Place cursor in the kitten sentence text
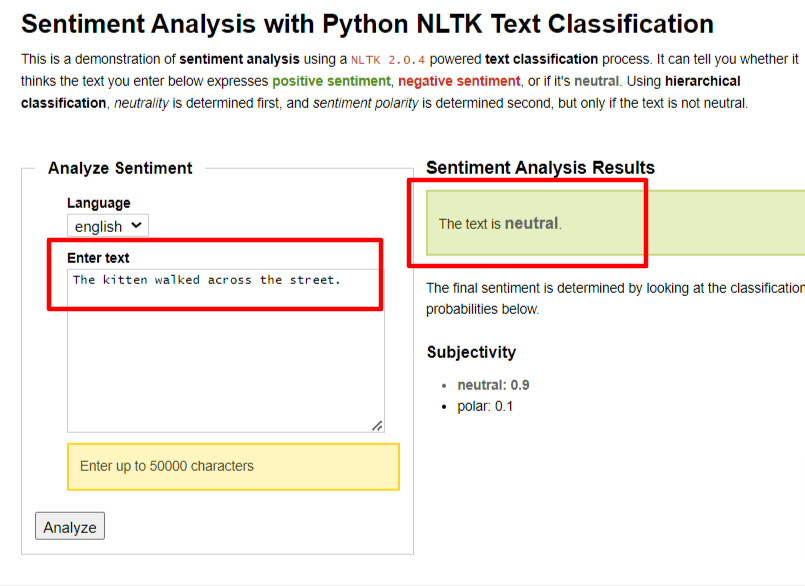The image size is (805, 586). tap(206, 280)
